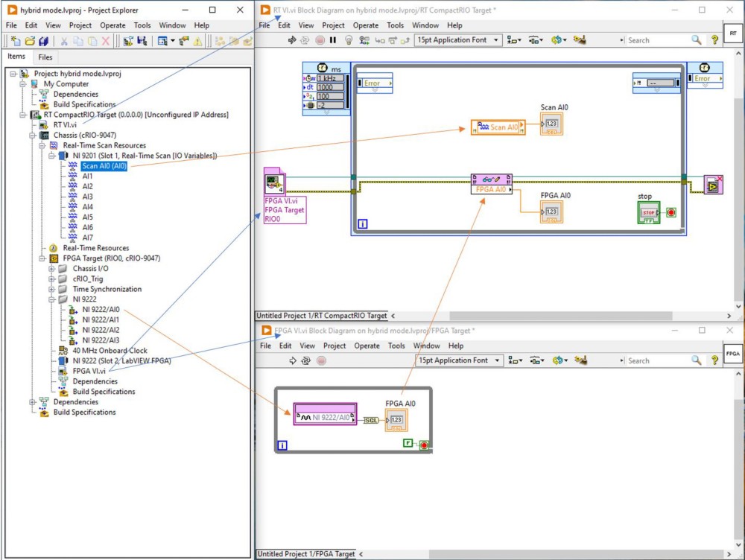The image size is (745, 560).
Task: Click the Run arrow in RT VI toolbar
Action: pos(293,40)
